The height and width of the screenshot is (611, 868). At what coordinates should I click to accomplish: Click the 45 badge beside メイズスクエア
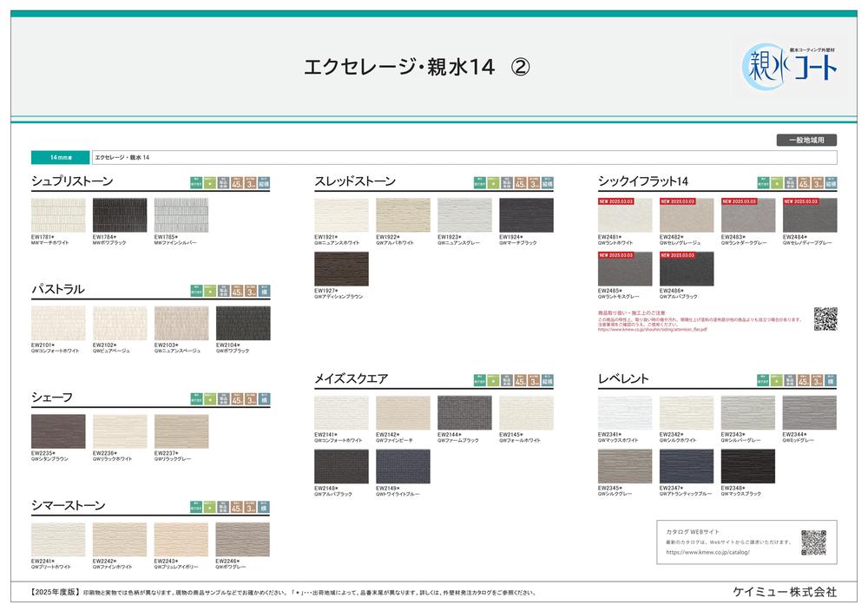[x=521, y=380]
